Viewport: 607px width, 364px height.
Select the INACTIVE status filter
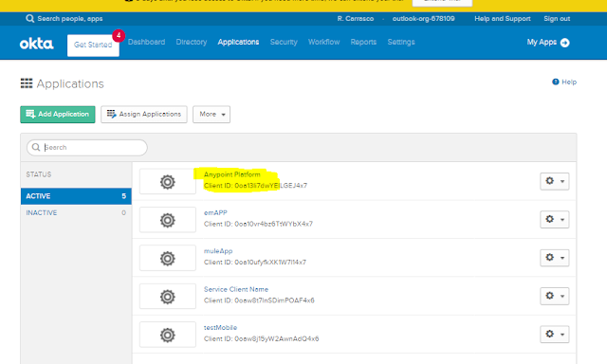pyautogui.click(x=76, y=212)
